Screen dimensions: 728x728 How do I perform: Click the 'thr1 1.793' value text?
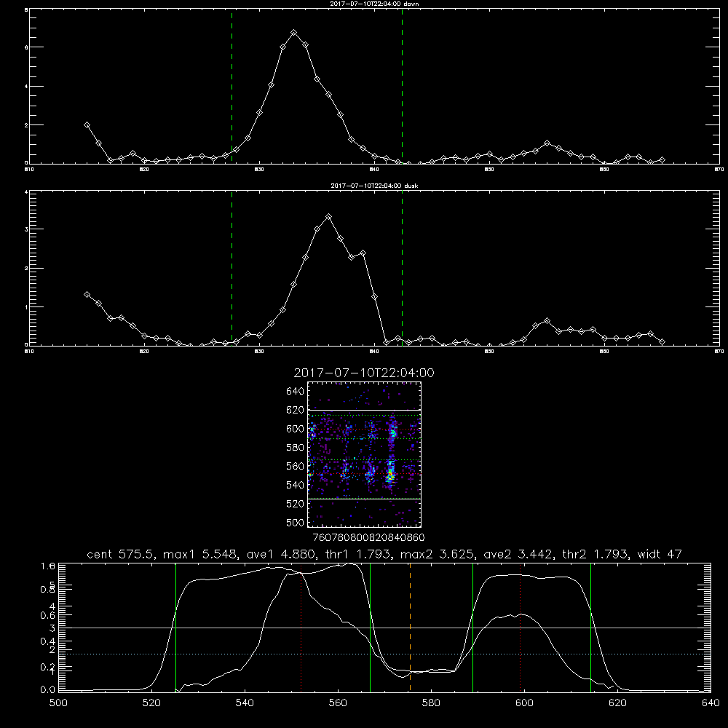(x=358, y=554)
